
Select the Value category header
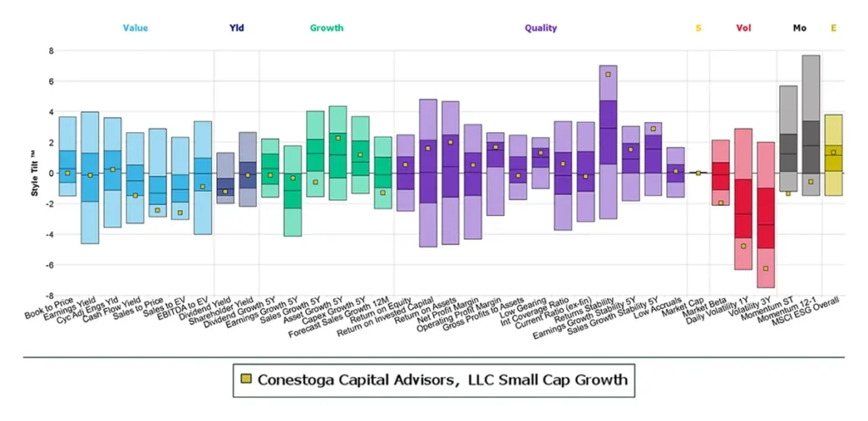[135, 28]
